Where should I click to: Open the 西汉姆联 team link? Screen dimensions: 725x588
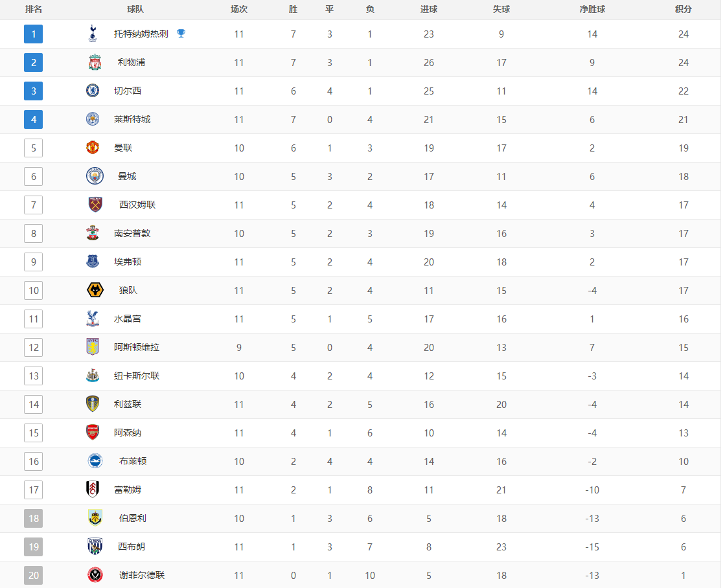(x=137, y=205)
